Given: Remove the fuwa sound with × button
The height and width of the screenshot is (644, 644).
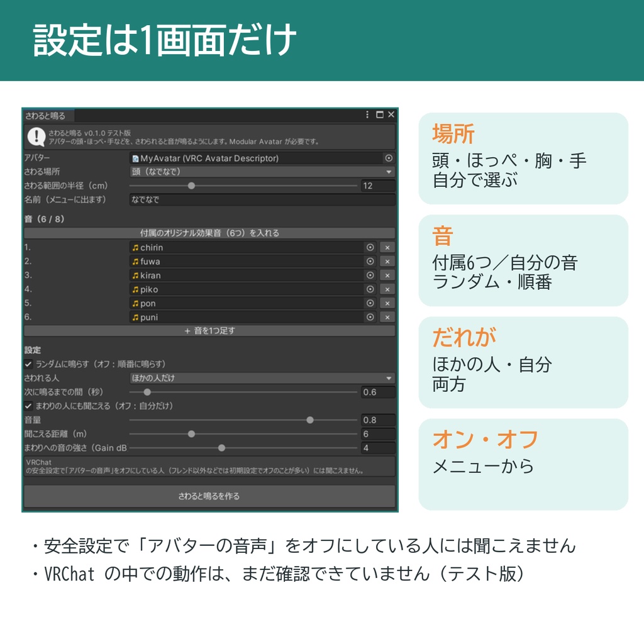Looking at the screenshot, I should (x=387, y=261).
